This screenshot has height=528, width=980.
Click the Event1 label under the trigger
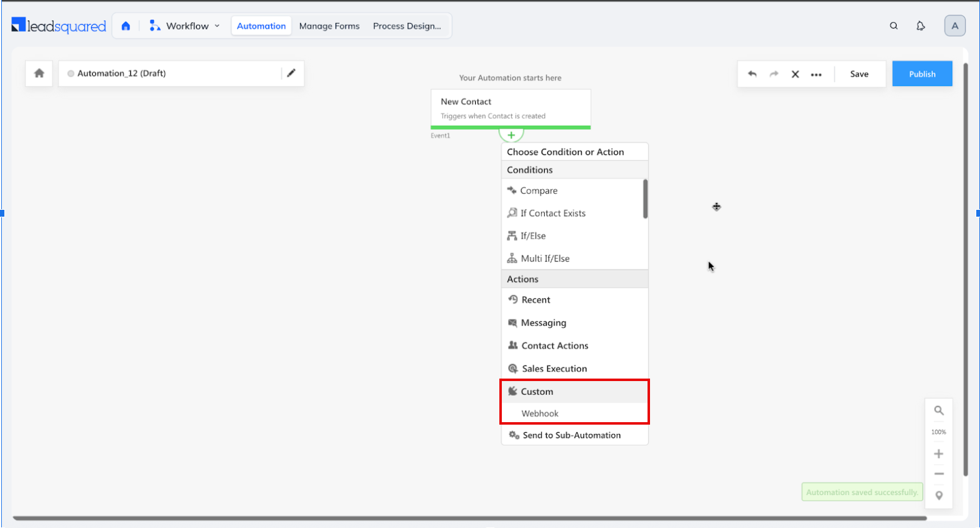[x=440, y=136]
